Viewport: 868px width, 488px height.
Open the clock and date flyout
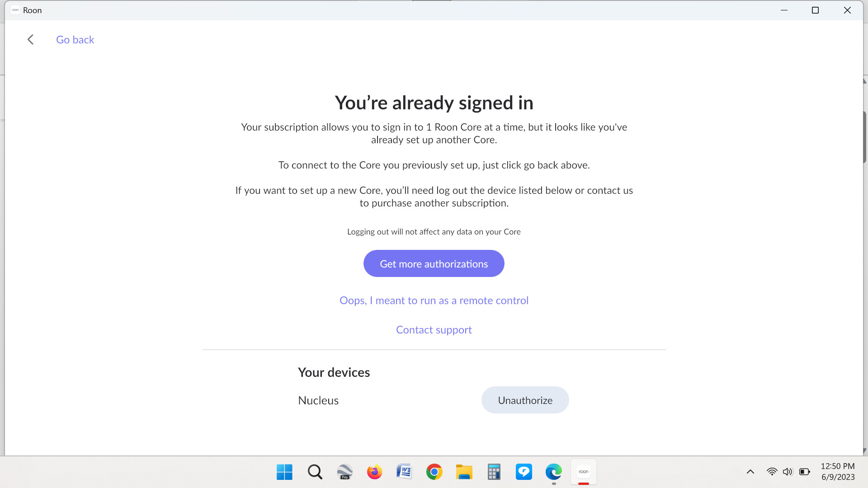coord(838,472)
